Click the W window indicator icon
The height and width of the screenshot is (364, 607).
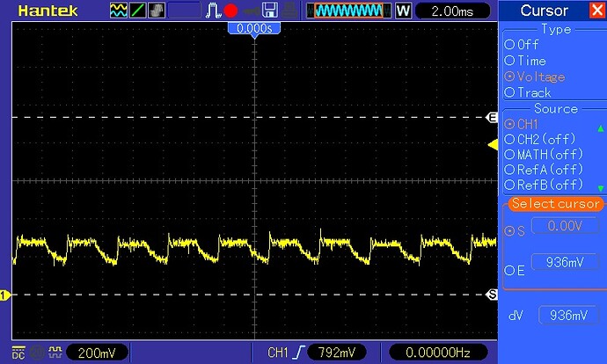403,11
